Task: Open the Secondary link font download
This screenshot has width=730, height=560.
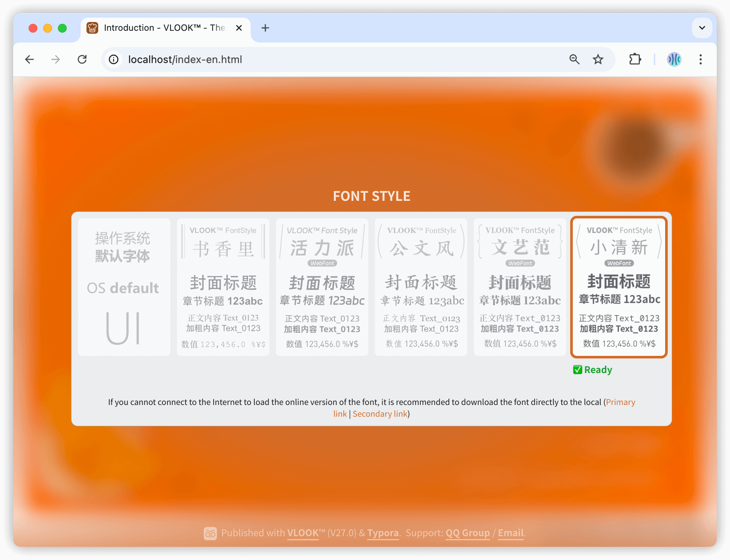Action: (380, 414)
